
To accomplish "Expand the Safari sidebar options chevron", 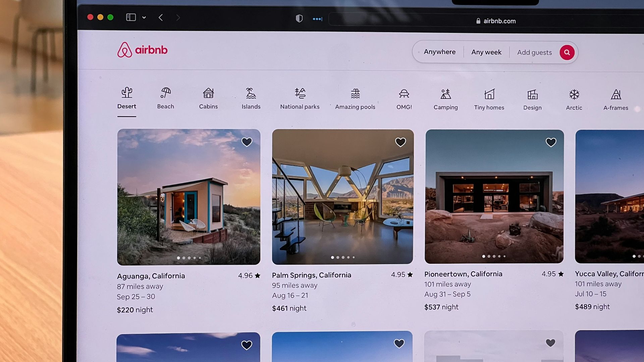I will pos(144,17).
